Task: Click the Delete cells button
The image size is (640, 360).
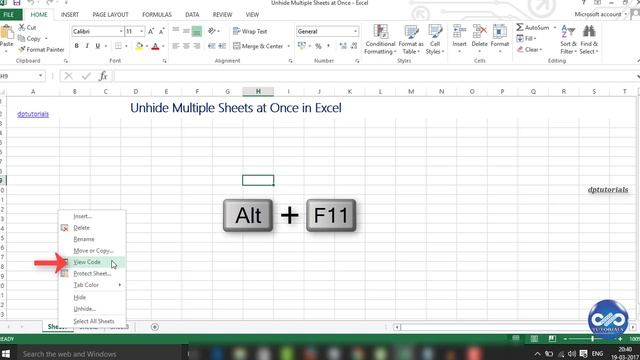Action: click(479, 39)
